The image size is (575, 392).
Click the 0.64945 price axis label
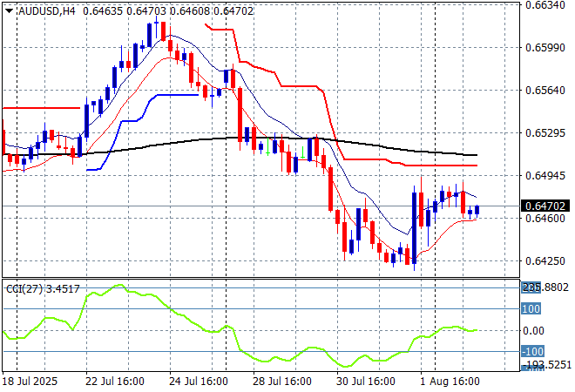pyautogui.click(x=545, y=176)
